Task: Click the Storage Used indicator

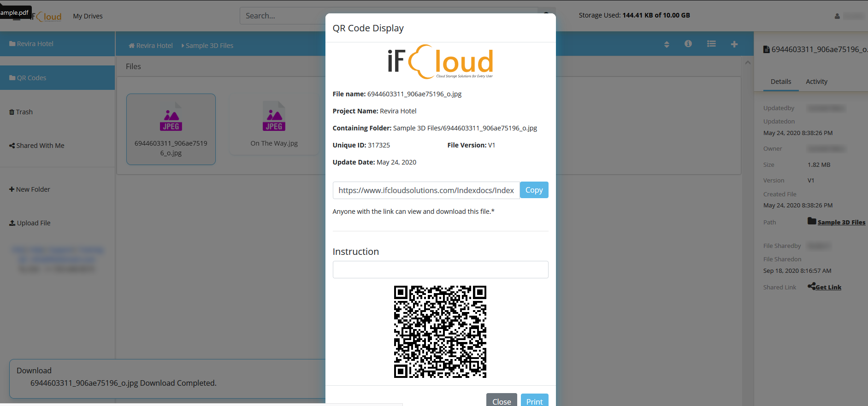Action: [x=634, y=15]
